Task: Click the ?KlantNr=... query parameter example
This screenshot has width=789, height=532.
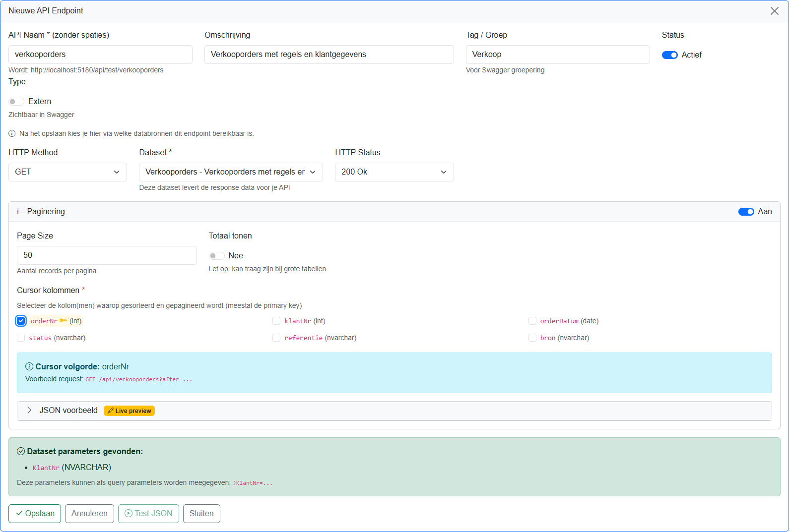Action: coord(253,483)
